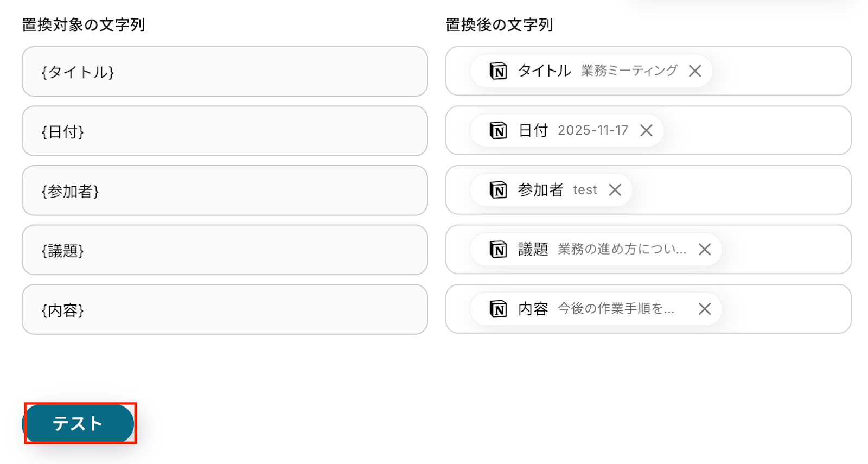Click the 置換後の文字列 column label

coord(499,25)
